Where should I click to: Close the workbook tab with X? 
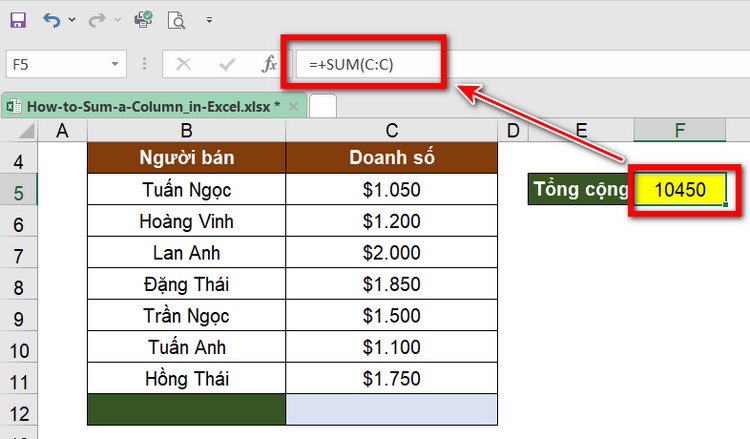tap(294, 106)
